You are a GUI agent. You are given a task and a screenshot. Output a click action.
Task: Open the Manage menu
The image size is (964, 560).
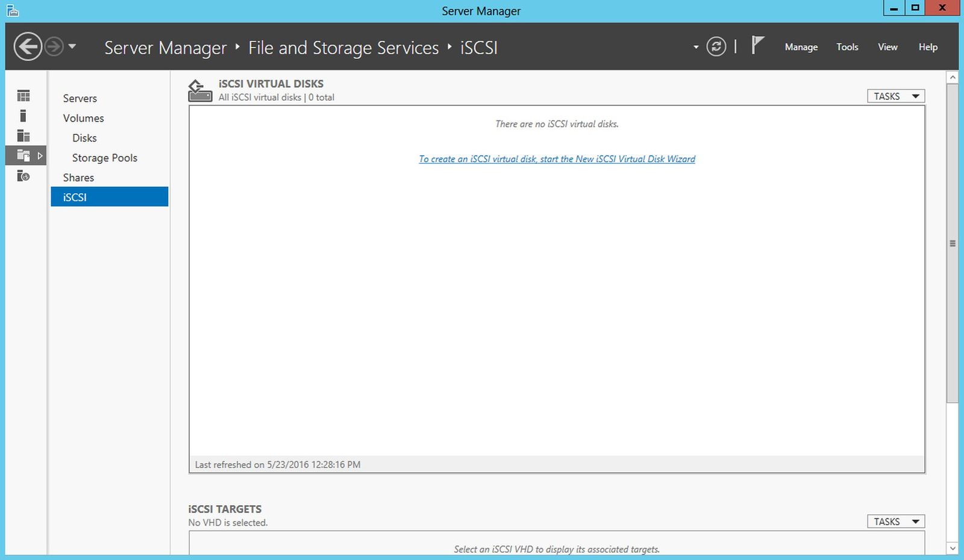coord(801,47)
